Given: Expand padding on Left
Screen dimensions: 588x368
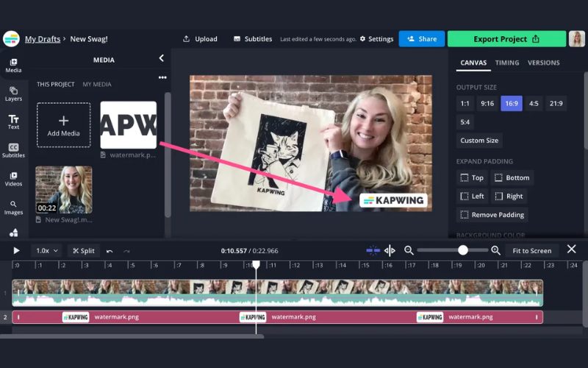Looking at the screenshot, I should click(472, 196).
